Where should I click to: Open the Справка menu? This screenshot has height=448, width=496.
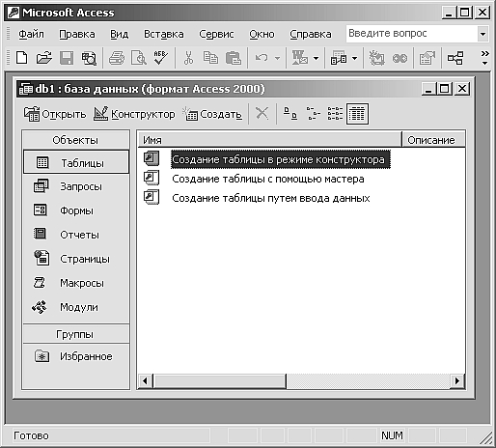[311, 34]
